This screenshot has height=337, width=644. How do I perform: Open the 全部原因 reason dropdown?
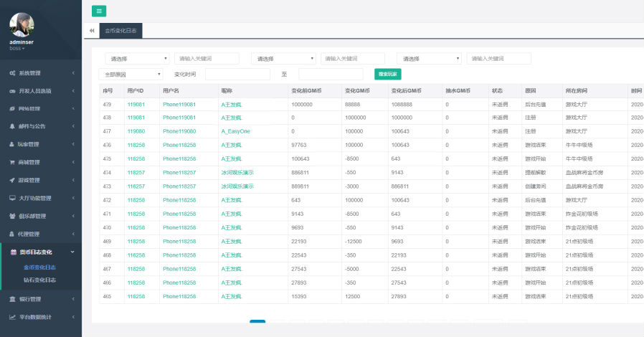tap(131, 74)
